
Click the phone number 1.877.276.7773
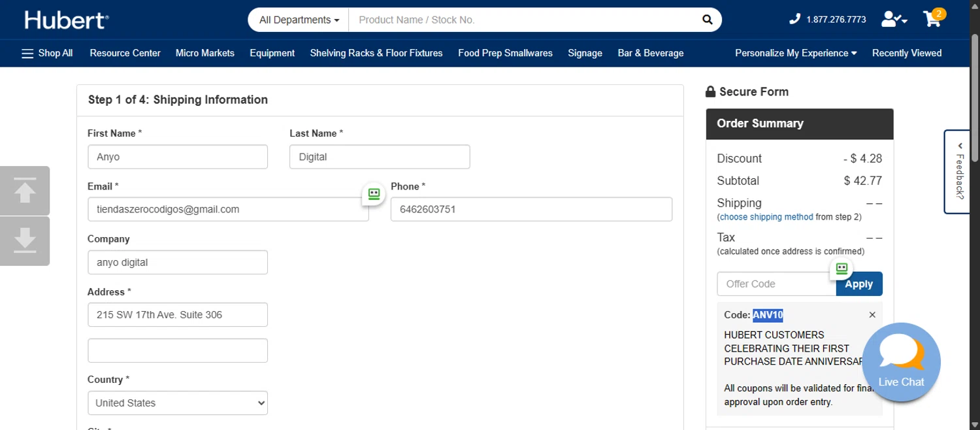[x=836, y=20]
